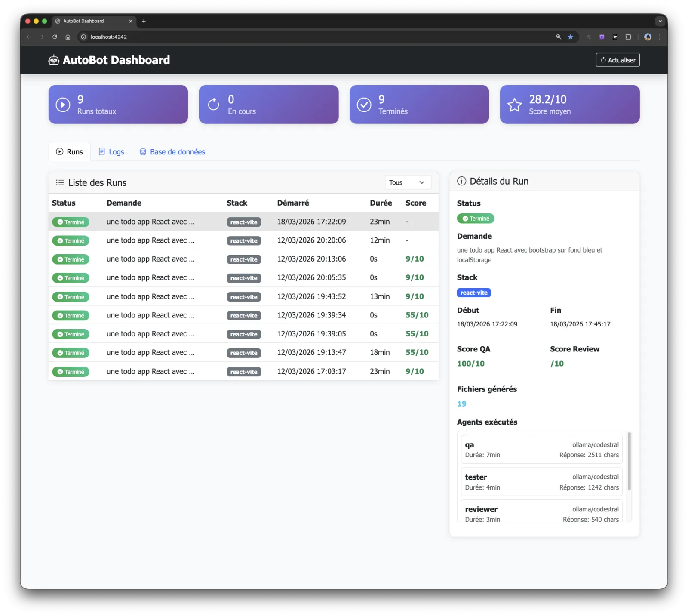Image resolution: width=688 pixels, height=616 pixels.
Task: Click the zoom magnifier icon in address bar
Action: pos(559,37)
